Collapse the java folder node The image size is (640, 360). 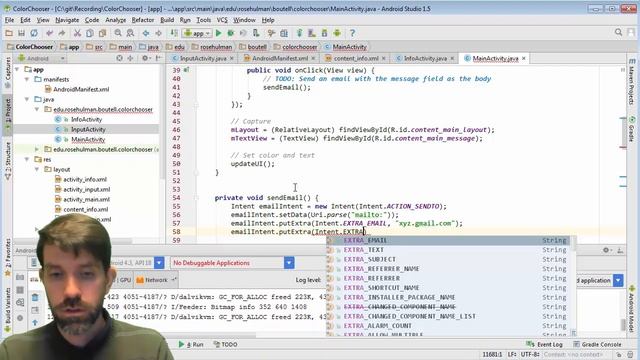click(x=27, y=99)
